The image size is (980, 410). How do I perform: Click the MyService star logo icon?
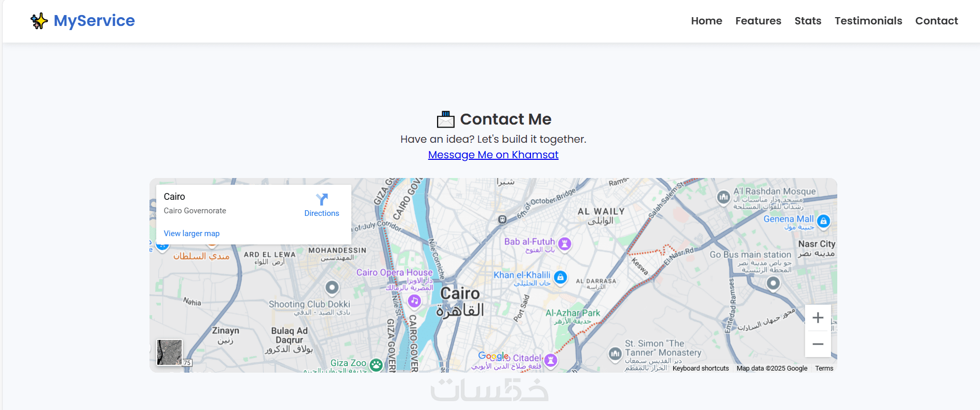point(39,21)
